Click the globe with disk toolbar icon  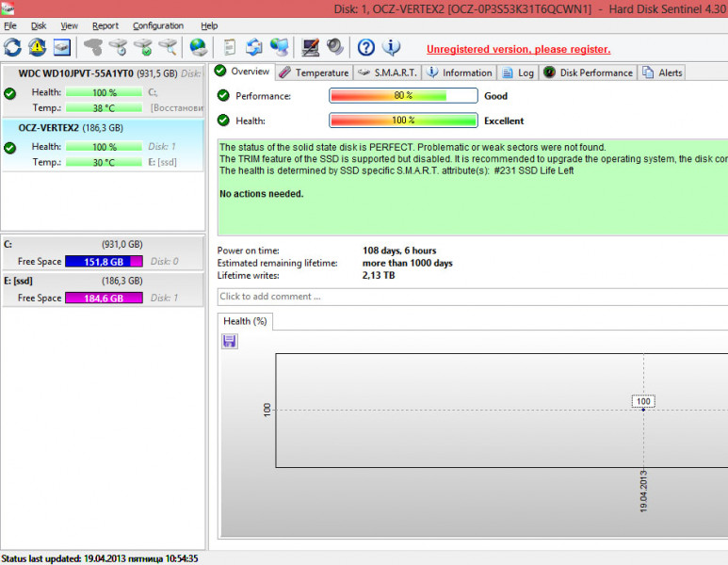pyautogui.click(x=199, y=47)
